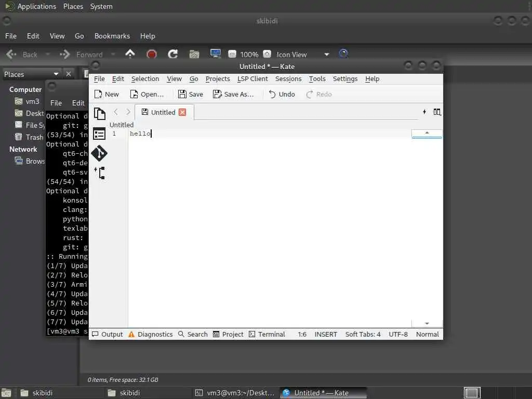Image resolution: width=532 pixels, height=399 pixels.
Task: Click the Forward button in file manager
Action: point(81,54)
